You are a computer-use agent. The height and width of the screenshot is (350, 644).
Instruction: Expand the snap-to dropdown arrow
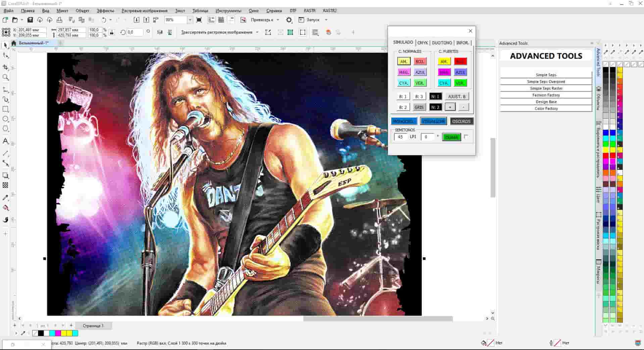pyautogui.click(x=278, y=20)
